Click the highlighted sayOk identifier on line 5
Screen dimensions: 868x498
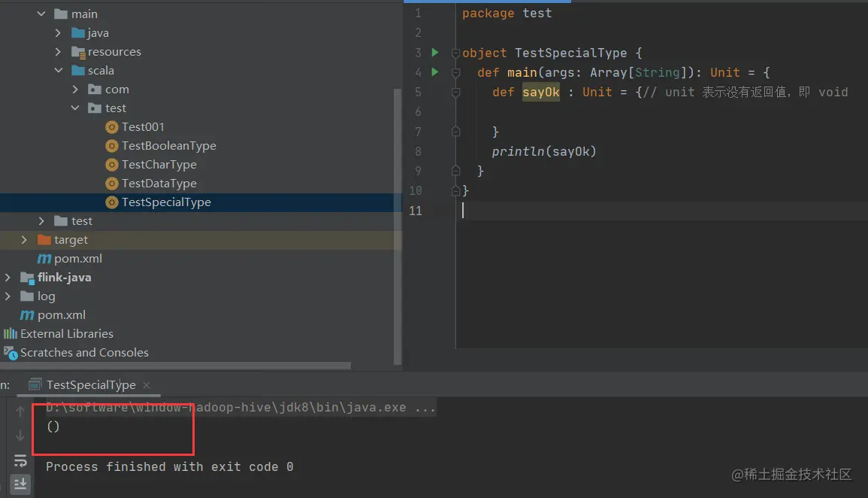coord(541,93)
